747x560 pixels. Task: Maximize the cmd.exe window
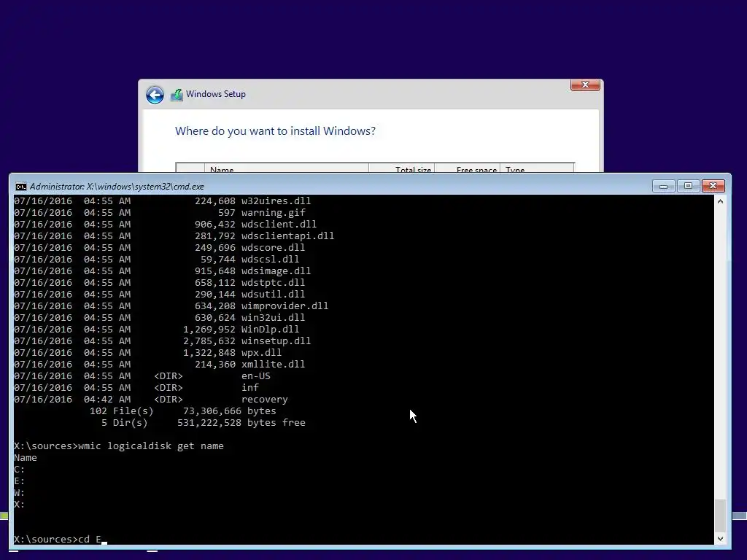[x=688, y=186]
